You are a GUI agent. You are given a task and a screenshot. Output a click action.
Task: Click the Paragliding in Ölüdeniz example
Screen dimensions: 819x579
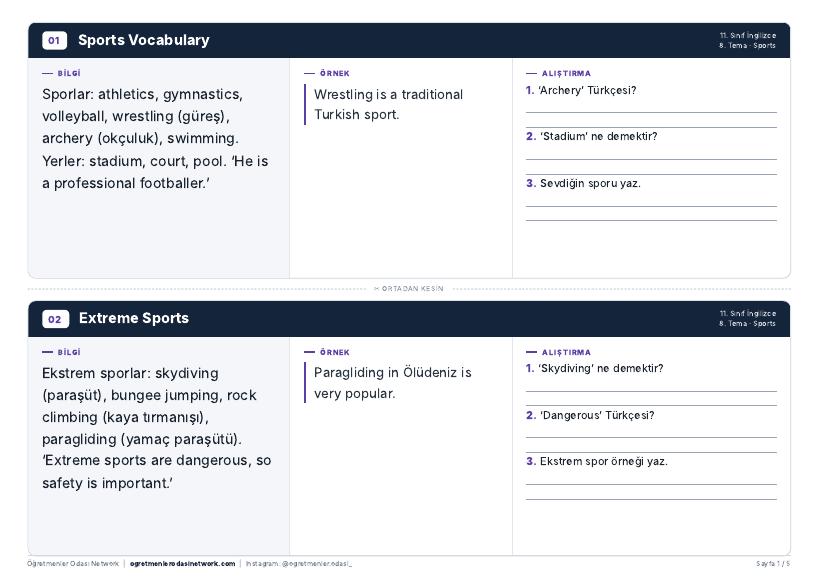[392, 383]
